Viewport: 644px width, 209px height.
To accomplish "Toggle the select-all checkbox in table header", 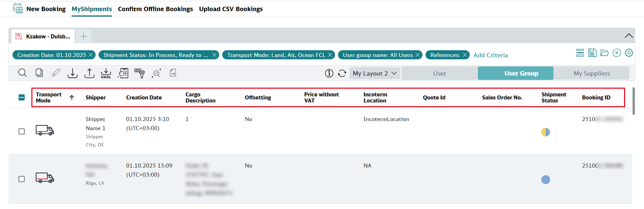I will pyautogui.click(x=22, y=97).
